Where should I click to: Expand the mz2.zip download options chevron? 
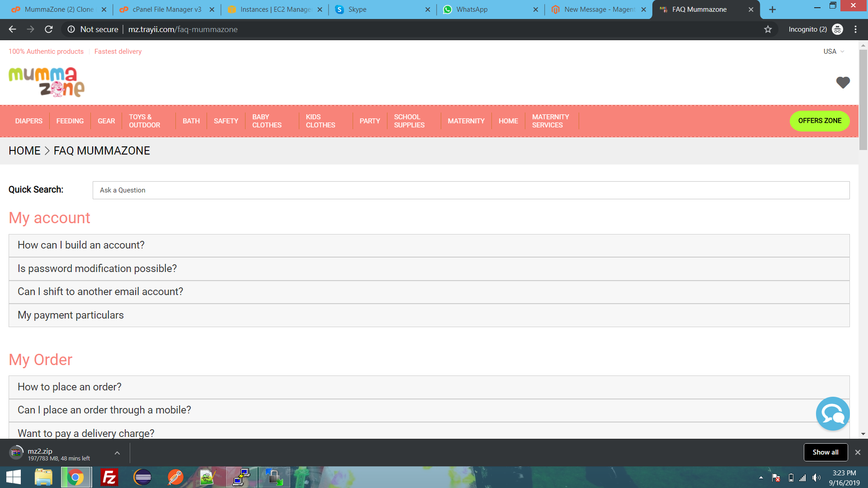[117, 452]
